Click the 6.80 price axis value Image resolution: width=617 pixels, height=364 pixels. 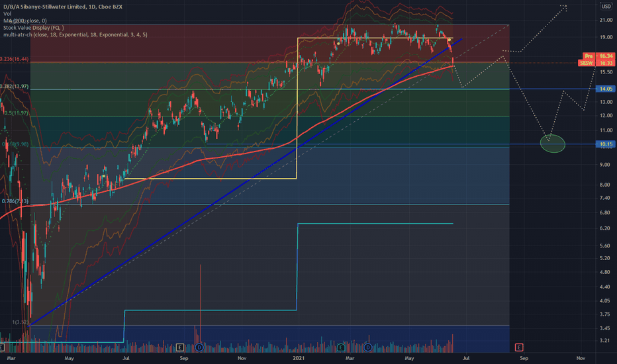click(x=606, y=212)
